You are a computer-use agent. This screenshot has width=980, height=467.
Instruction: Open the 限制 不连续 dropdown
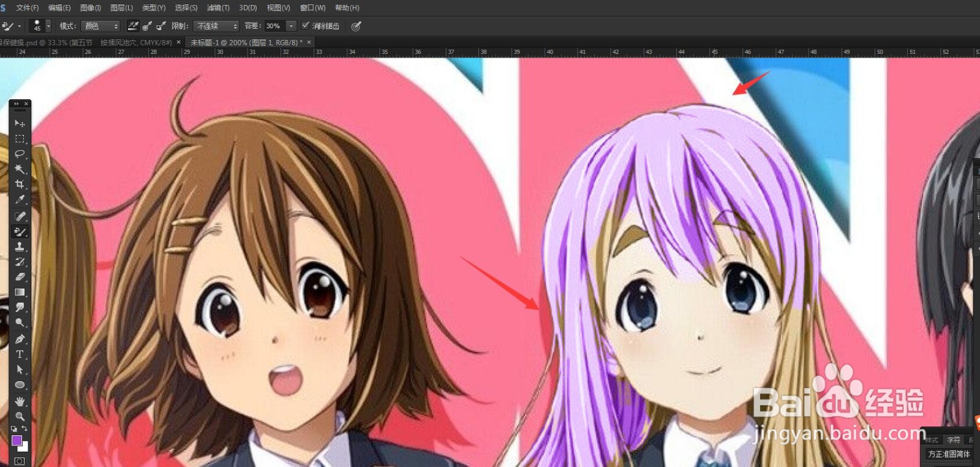point(216,26)
